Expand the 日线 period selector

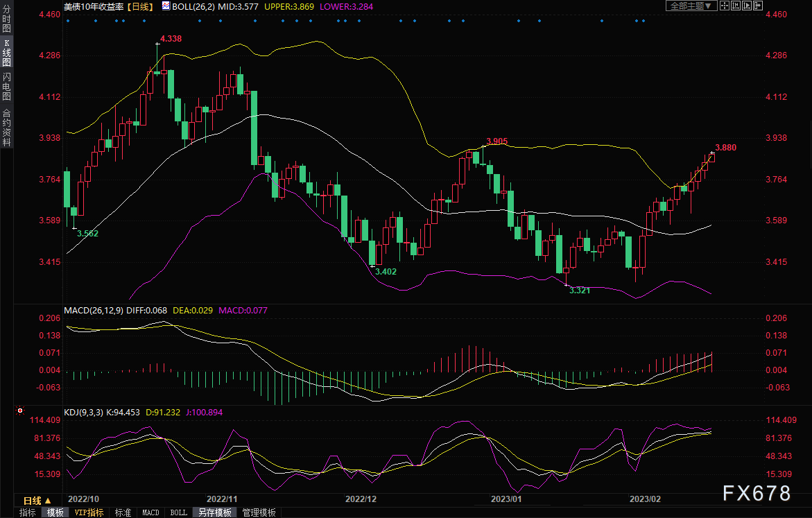pos(37,500)
